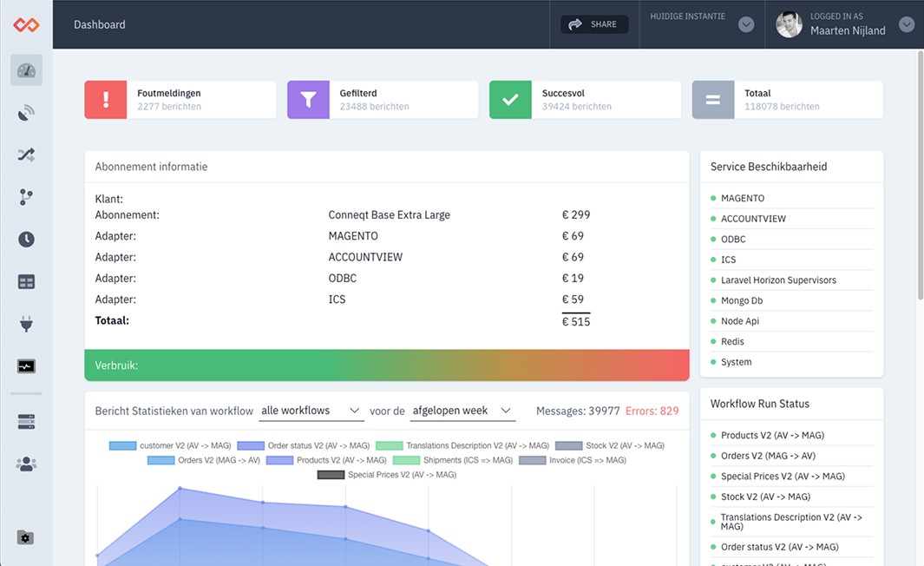Click the '€ 299' subscription price
924x566 pixels.
(x=576, y=214)
